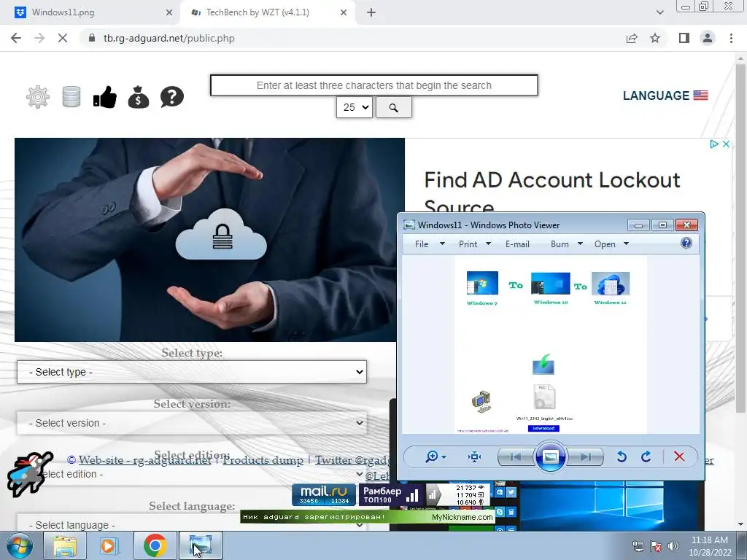Focus the search text field
The width and height of the screenshot is (747, 560).
coord(374,85)
